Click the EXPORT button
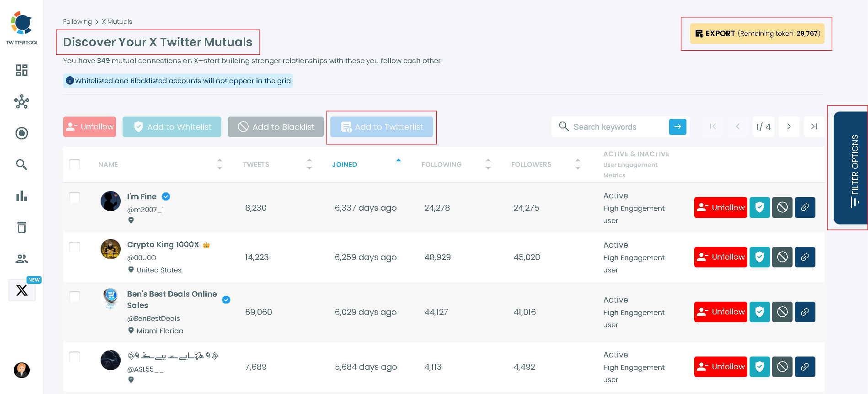868x394 pixels. tap(757, 33)
